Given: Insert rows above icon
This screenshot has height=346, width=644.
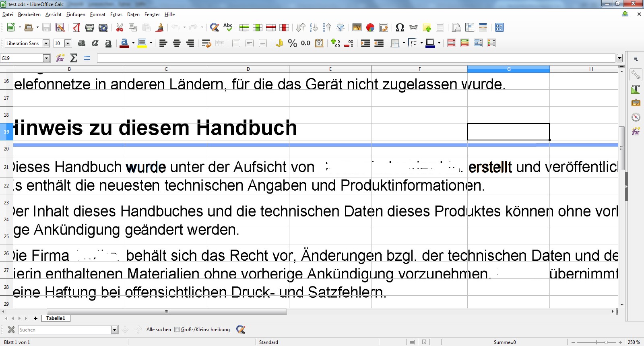Looking at the screenshot, I should [x=244, y=27].
